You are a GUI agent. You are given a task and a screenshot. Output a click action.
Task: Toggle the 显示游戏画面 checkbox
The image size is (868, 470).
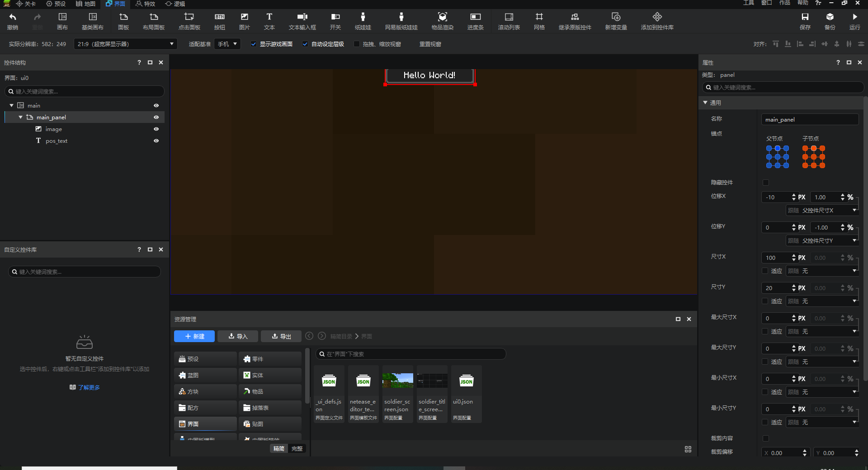254,44
